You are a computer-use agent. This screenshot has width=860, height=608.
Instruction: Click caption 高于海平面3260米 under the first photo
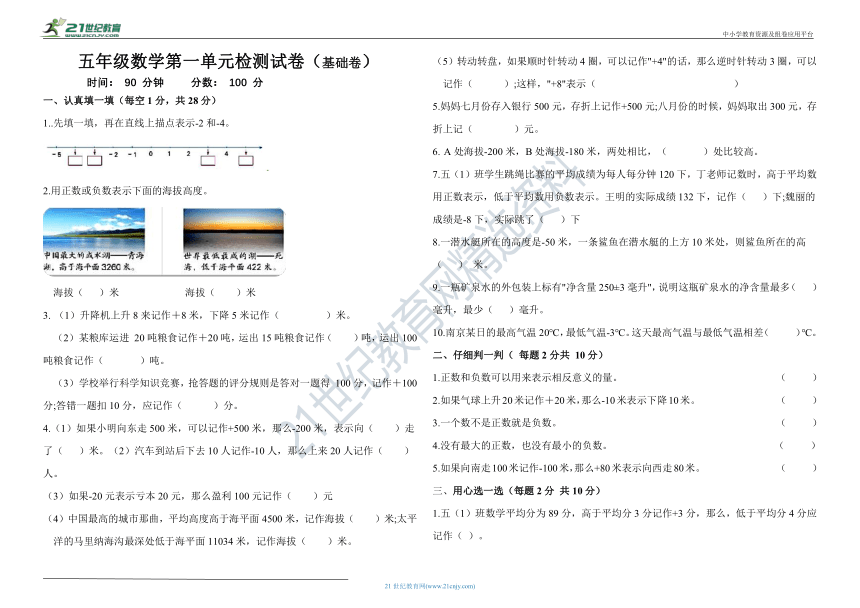pos(97,267)
